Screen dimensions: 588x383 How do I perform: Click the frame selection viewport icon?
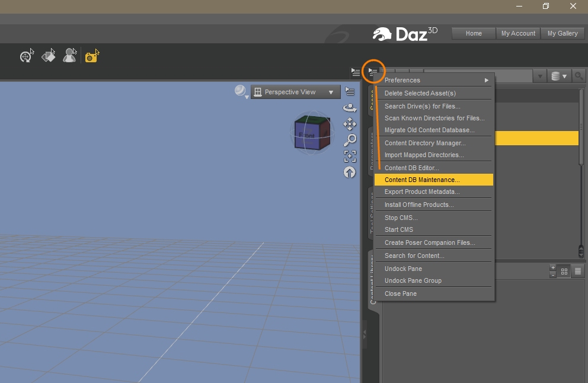pos(350,156)
